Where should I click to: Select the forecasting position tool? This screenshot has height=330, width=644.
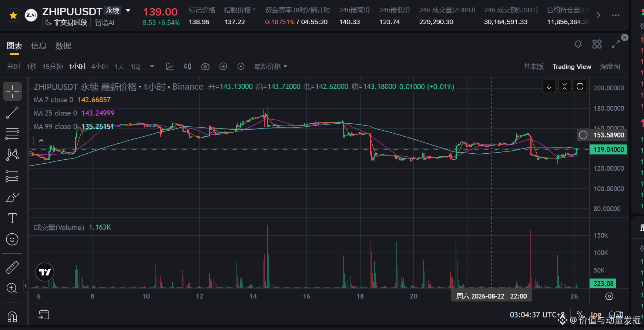click(x=12, y=176)
